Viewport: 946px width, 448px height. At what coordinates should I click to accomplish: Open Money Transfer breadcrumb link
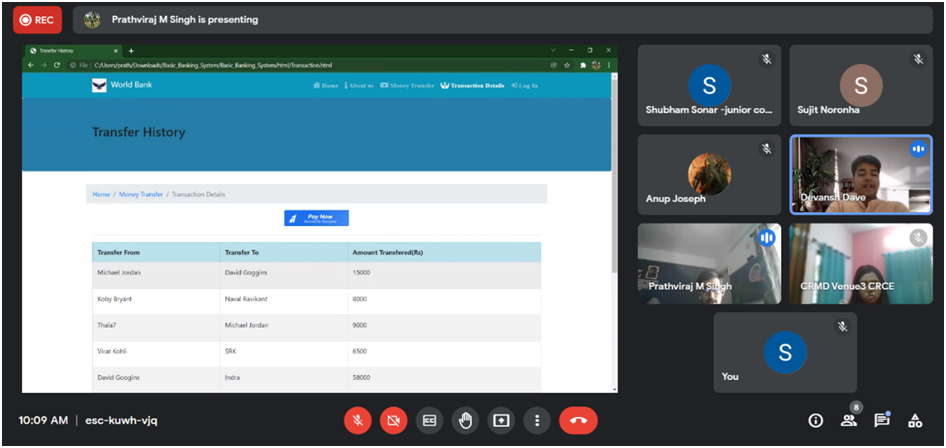coord(141,194)
